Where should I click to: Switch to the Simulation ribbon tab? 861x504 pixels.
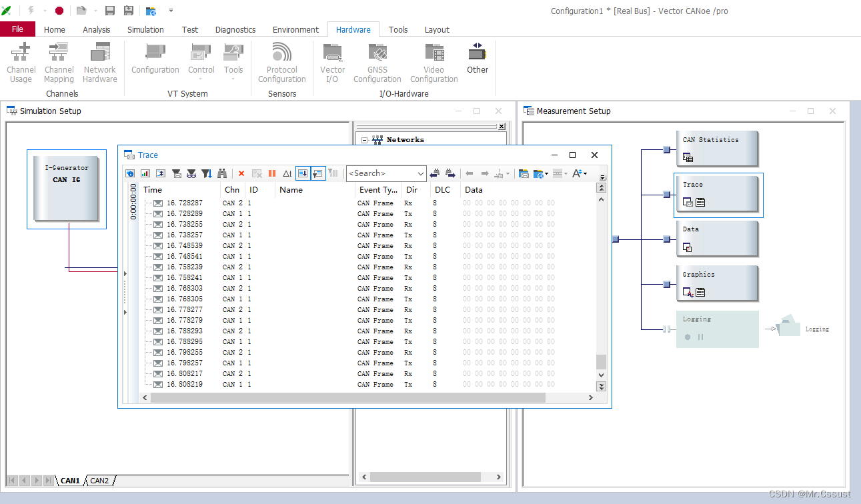145,29
